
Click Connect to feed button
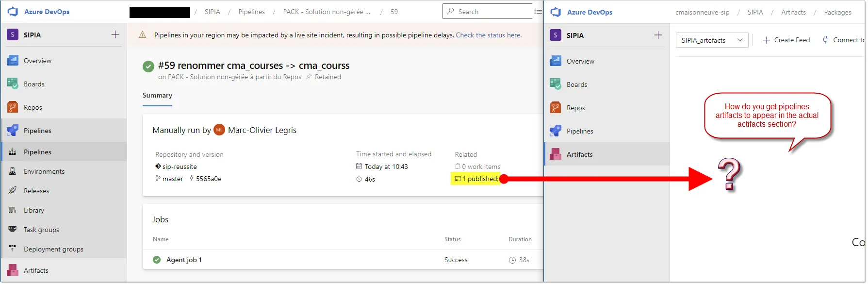click(x=843, y=40)
